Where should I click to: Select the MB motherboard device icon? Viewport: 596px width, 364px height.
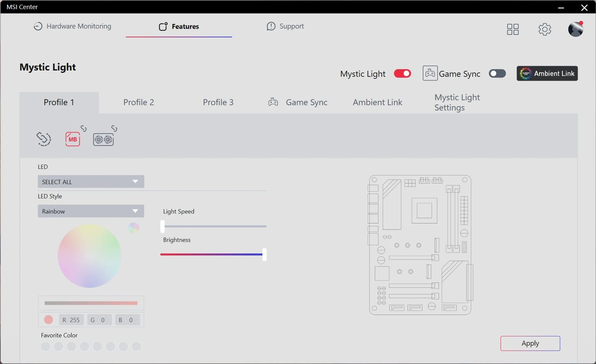click(73, 139)
